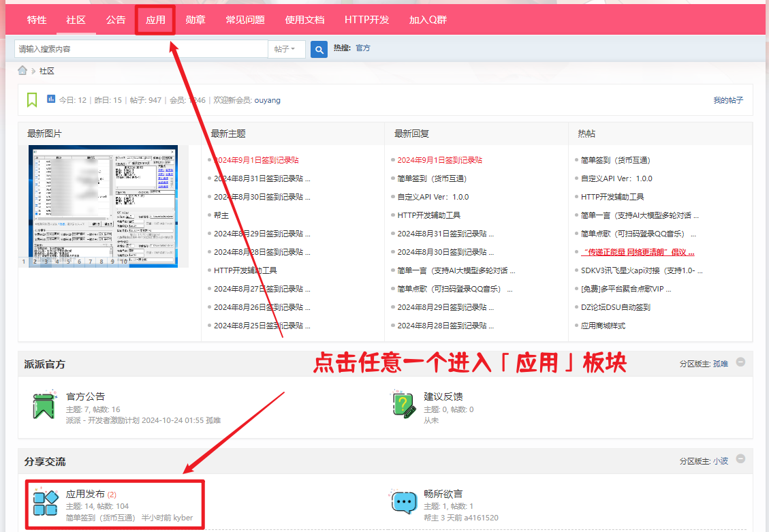769x532 pixels.
Task: Click the 建议反馈 forum icon
Action: tap(404, 405)
